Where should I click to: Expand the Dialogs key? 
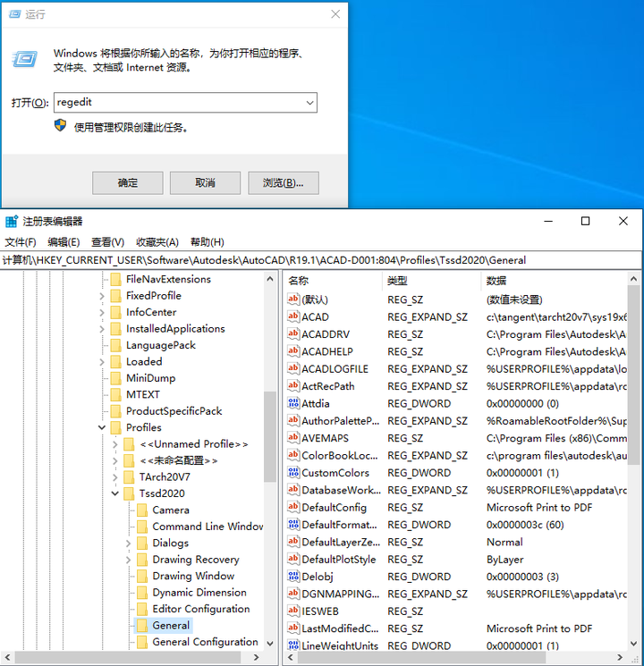coord(129,544)
